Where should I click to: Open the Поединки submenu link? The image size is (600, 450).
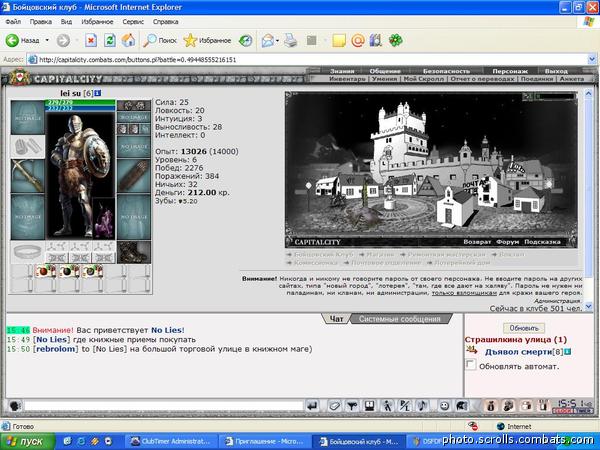pyautogui.click(x=537, y=78)
